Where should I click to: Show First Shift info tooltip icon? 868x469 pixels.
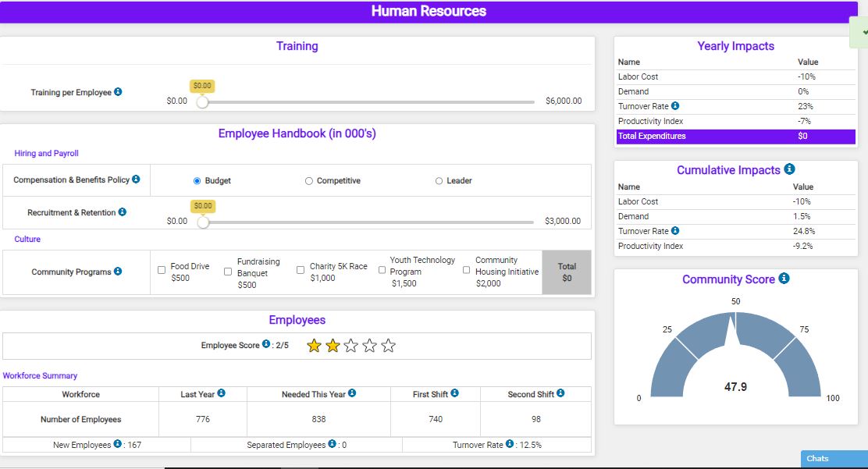click(454, 393)
